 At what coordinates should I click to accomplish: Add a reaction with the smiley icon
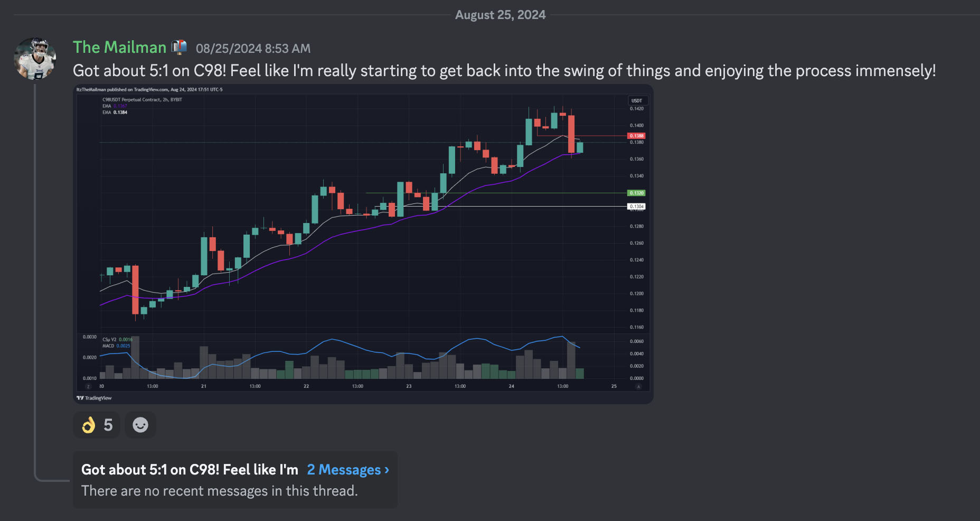pos(140,425)
